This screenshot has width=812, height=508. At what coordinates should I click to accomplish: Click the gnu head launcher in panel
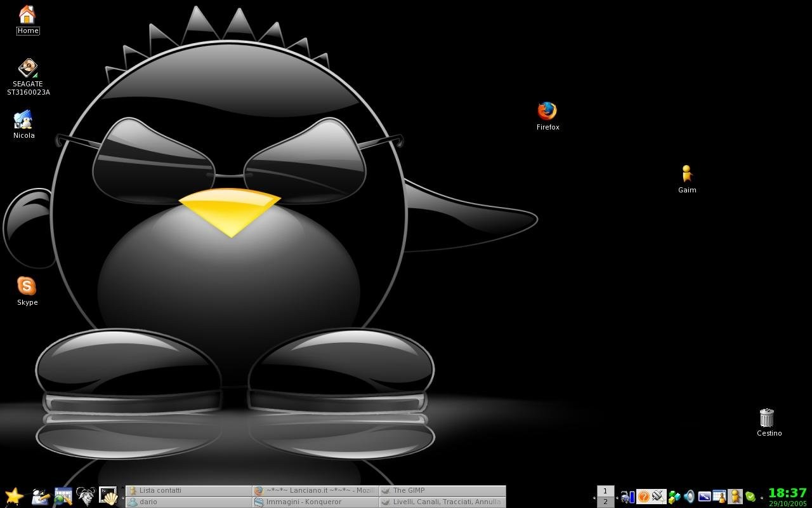(x=86, y=496)
